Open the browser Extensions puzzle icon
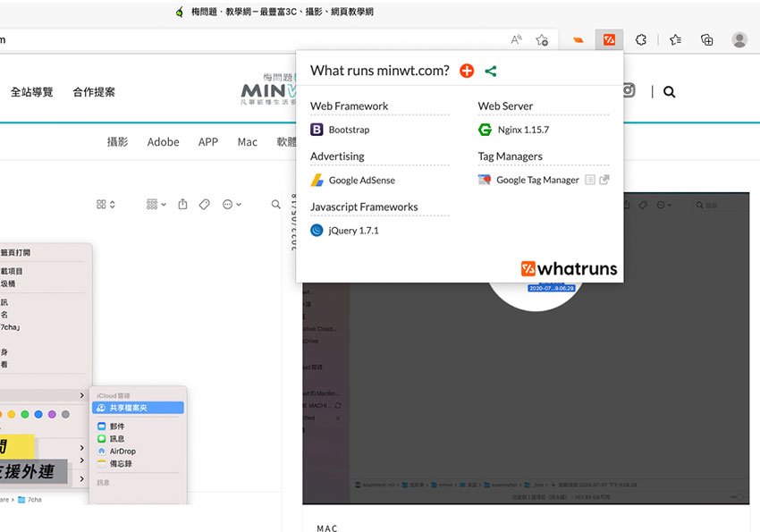The height and width of the screenshot is (532, 760). click(641, 39)
